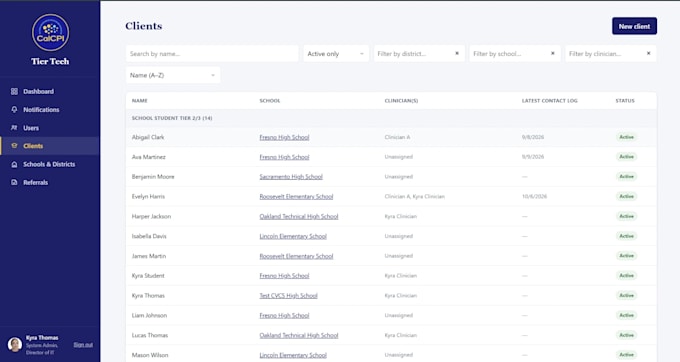Open the Filter by clinician combo box
The height and width of the screenshot is (362, 680).
[610, 54]
